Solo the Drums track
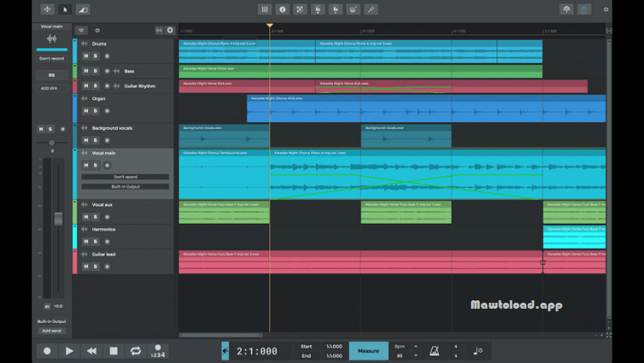 click(x=95, y=56)
